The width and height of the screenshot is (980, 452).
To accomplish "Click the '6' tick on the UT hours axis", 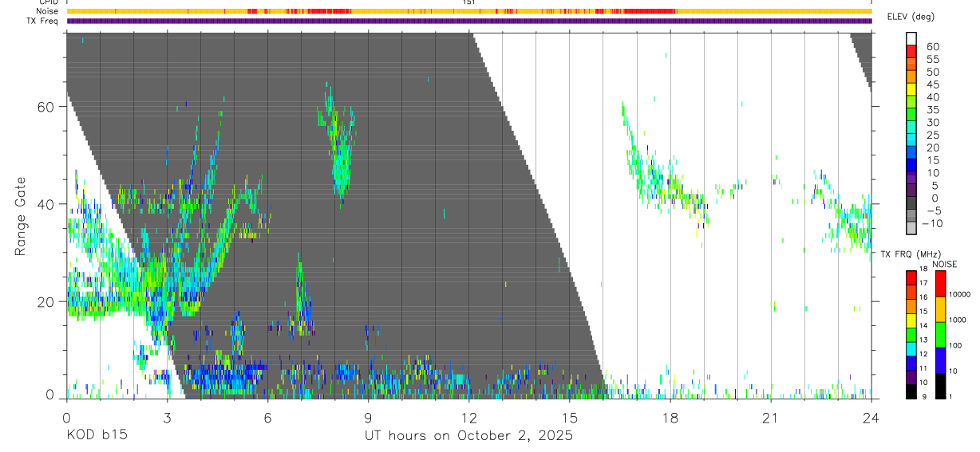I will (x=267, y=417).
